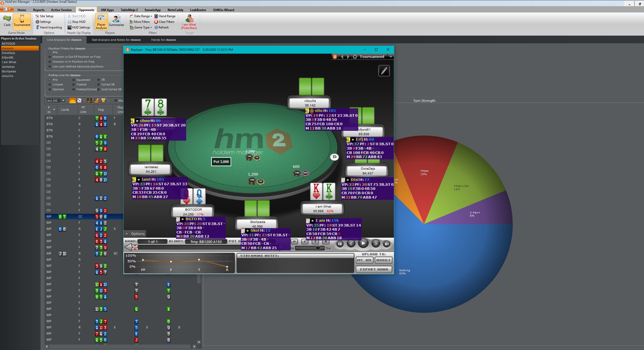Adjust the replay speed slider knob

point(318,248)
